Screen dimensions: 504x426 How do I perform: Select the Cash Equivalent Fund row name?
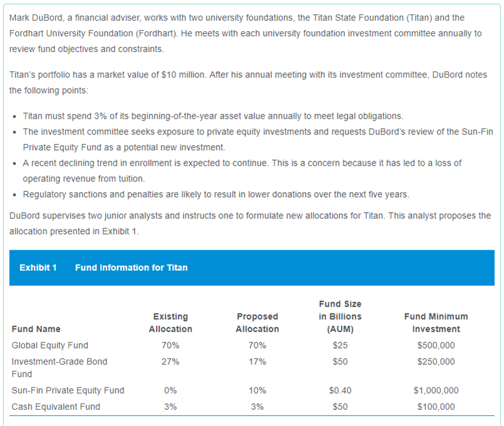tap(56, 407)
